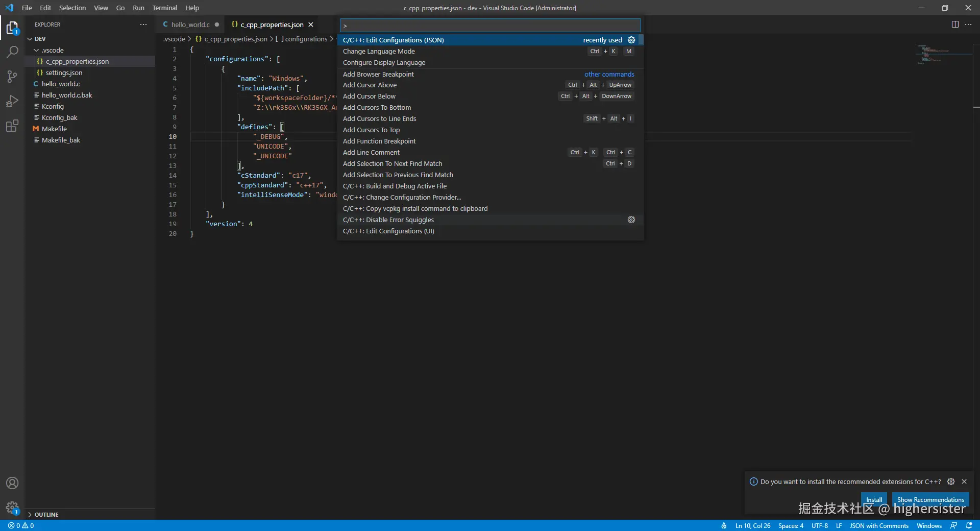Open the View menu
This screenshot has height=531, width=980.
(x=101, y=8)
